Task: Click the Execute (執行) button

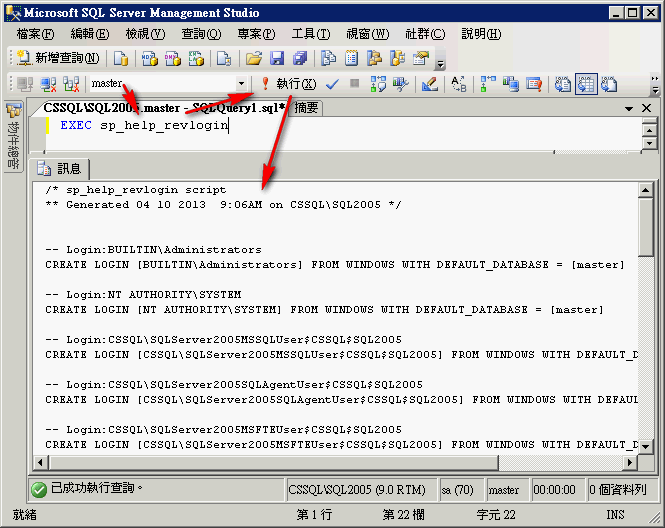Action: pyautogui.click(x=287, y=84)
